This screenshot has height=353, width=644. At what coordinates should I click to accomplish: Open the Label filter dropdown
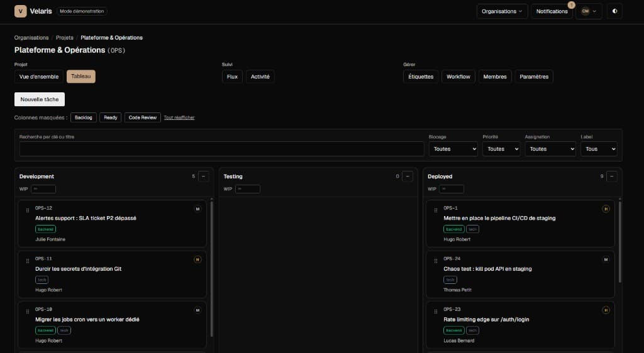click(599, 149)
